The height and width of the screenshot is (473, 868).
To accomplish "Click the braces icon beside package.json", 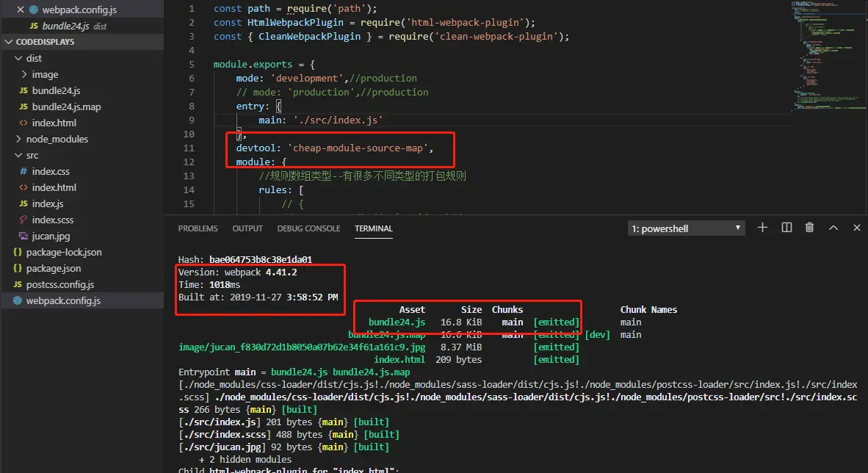I will 17,268.
